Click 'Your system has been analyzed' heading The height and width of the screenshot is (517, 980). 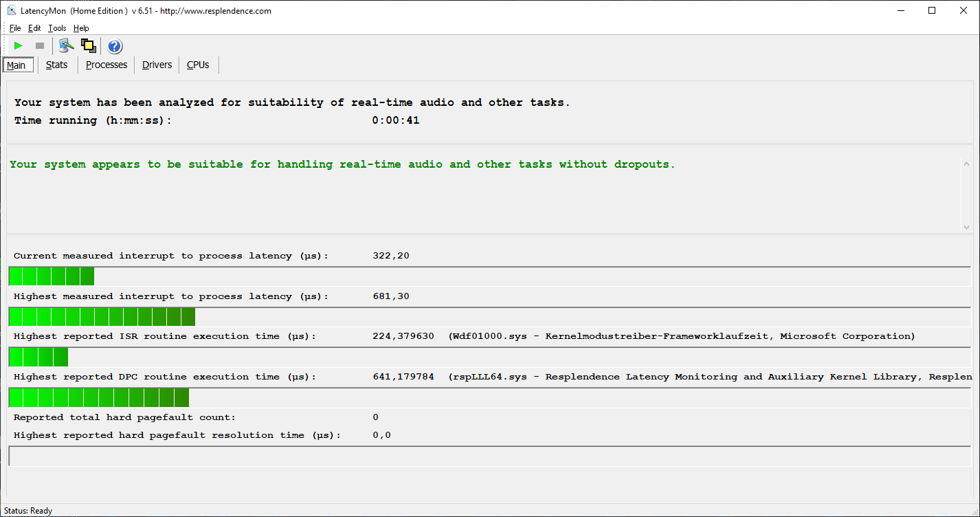coord(292,102)
